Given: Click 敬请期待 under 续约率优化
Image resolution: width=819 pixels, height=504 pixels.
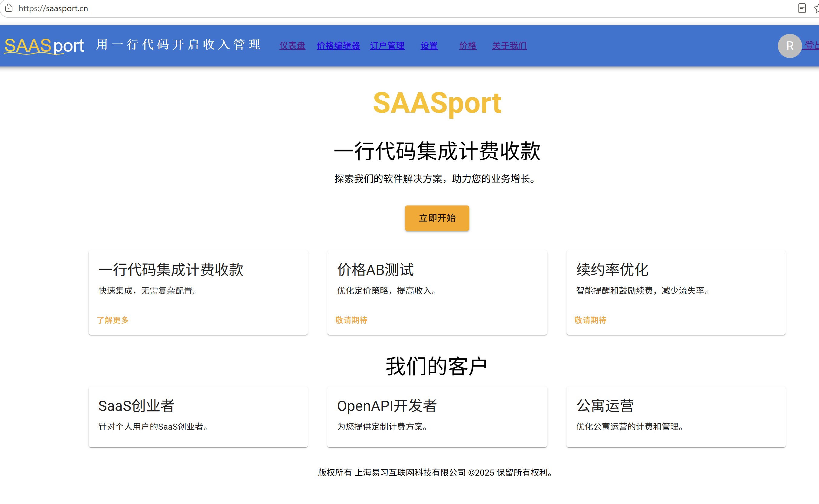Looking at the screenshot, I should tap(590, 320).
